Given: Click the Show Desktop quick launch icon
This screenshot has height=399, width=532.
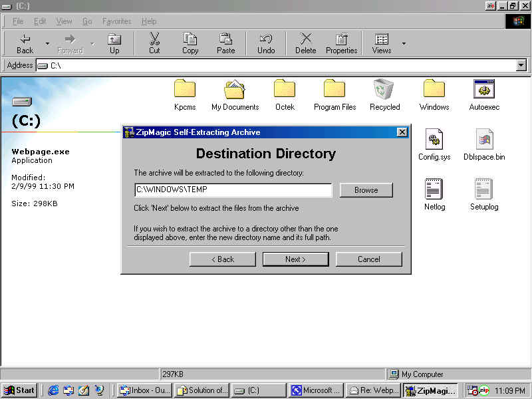Looking at the screenshot, I should [84, 390].
